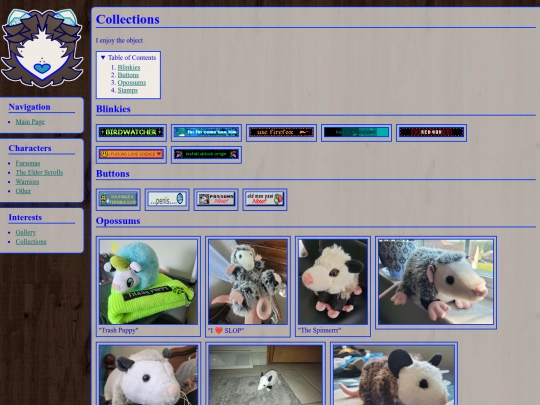
Task: Click the orange 'love science' blinkie
Action: (131, 155)
